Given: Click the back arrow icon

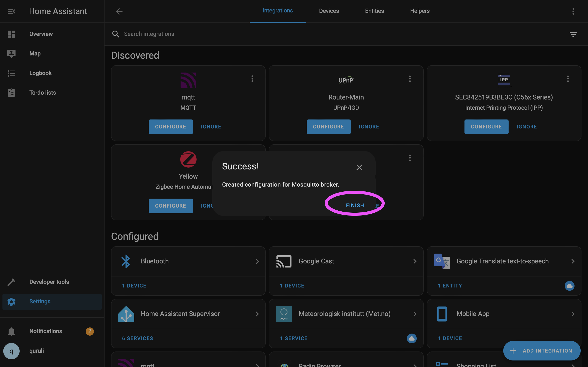Looking at the screenshot, I should click(x=119, y=11).
